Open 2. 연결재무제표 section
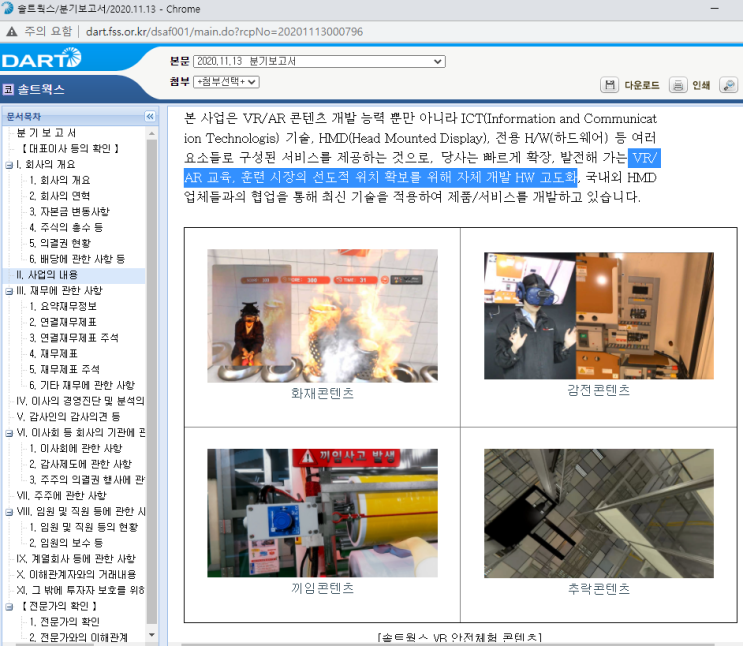The image size is (743, 646). (63, 322)
